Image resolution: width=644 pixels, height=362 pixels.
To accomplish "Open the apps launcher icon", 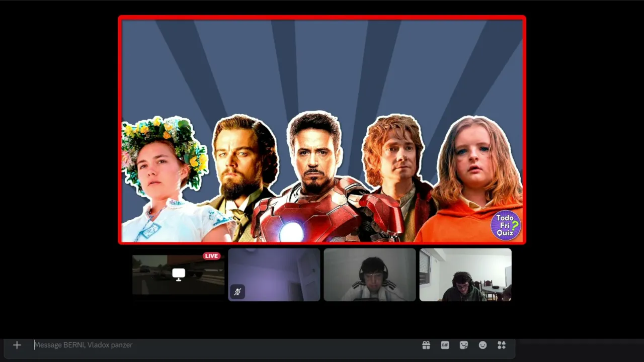I will point(502,345).
